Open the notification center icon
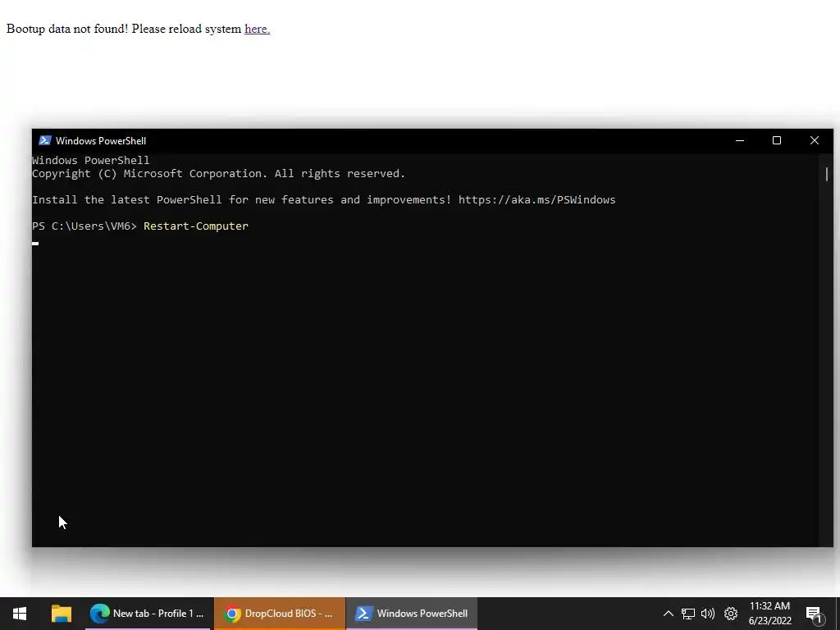This screenshot has height=630, width=840. [814, 614]
